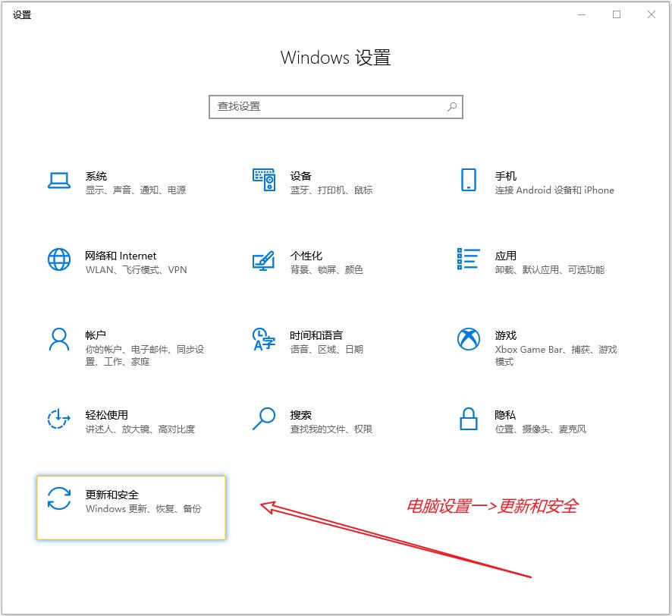The height and width of the screenshot is (616, 672).
Task: Select the 轻松使用 title text
Action: point(107,415)
